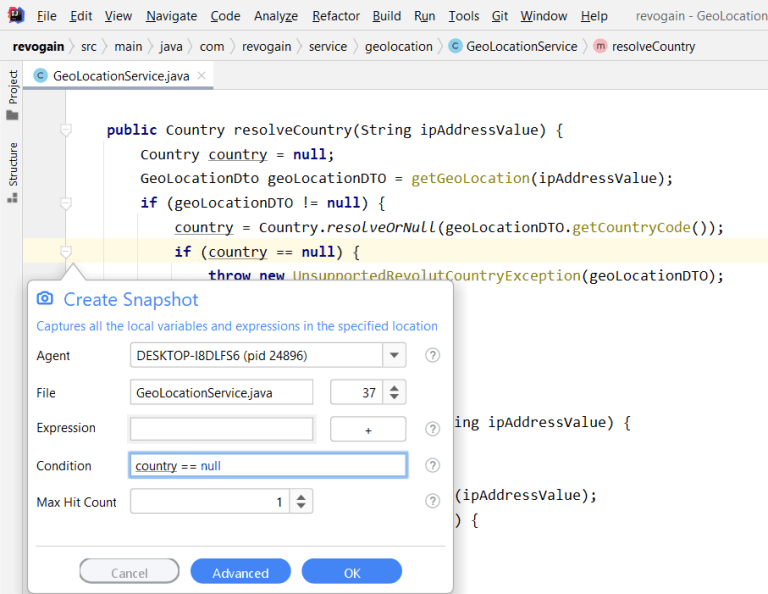Open the Project tool window

tap(13, 88)
